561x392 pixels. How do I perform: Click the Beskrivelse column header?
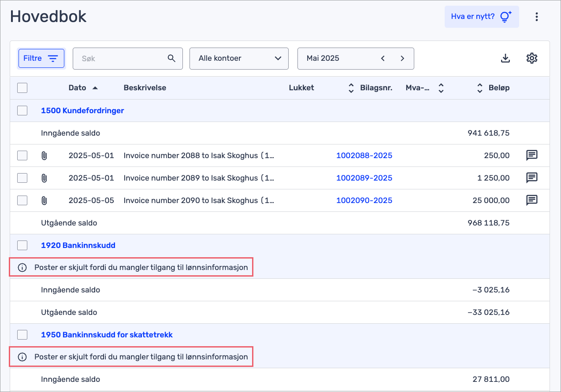click(145, 88)
